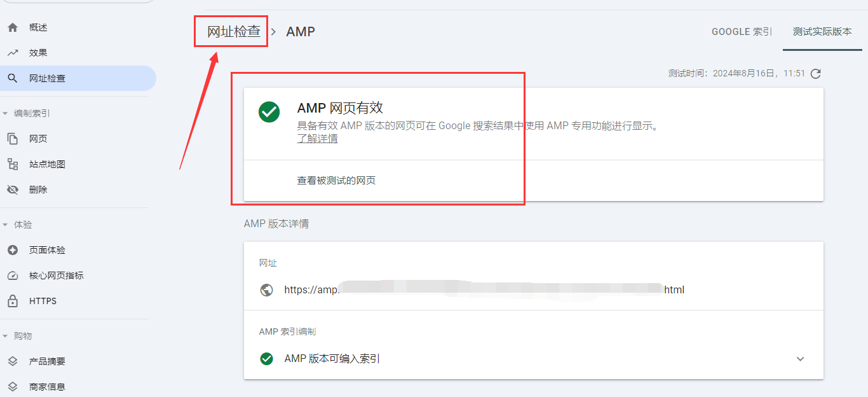868x397 pixels.
Task: Click the 了解详情 link
Action: point(317,138)
